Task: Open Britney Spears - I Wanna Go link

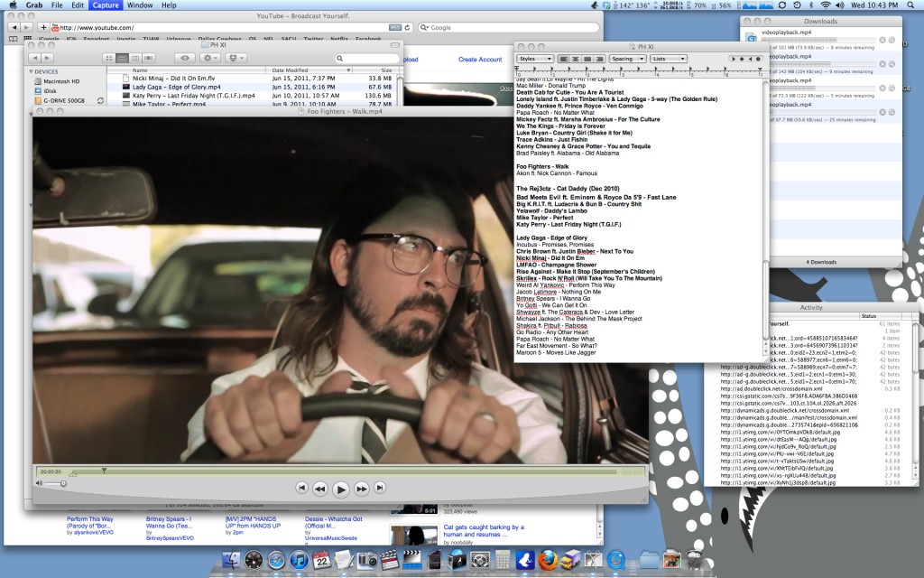Action: tap(169, 523)
